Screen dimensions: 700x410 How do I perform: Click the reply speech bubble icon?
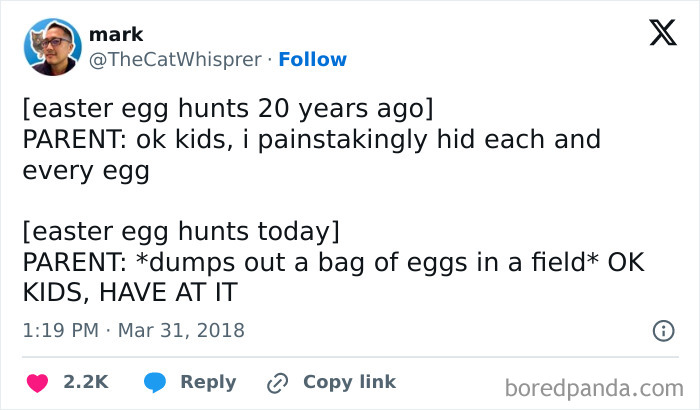point(155,382)
